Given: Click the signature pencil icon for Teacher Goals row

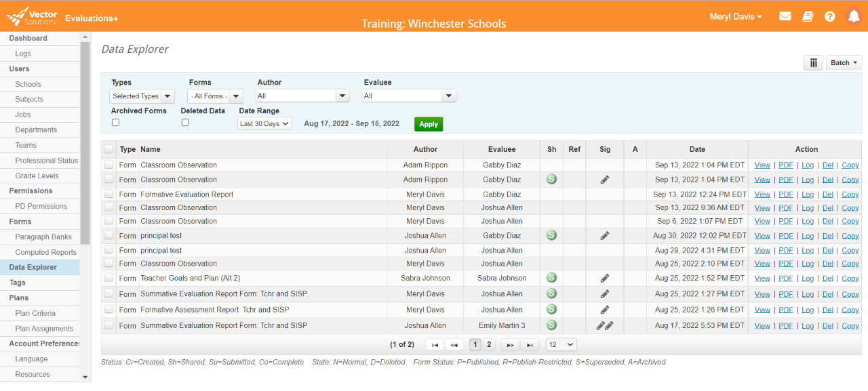Looking at the screenshot, I should 604,278.
